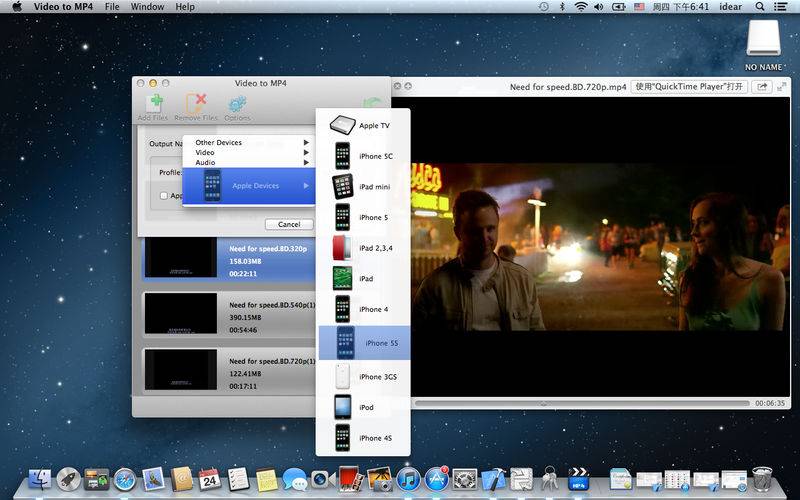Launch Safari from the Dock
Viewport: 800px width, 500px height.
125,480
